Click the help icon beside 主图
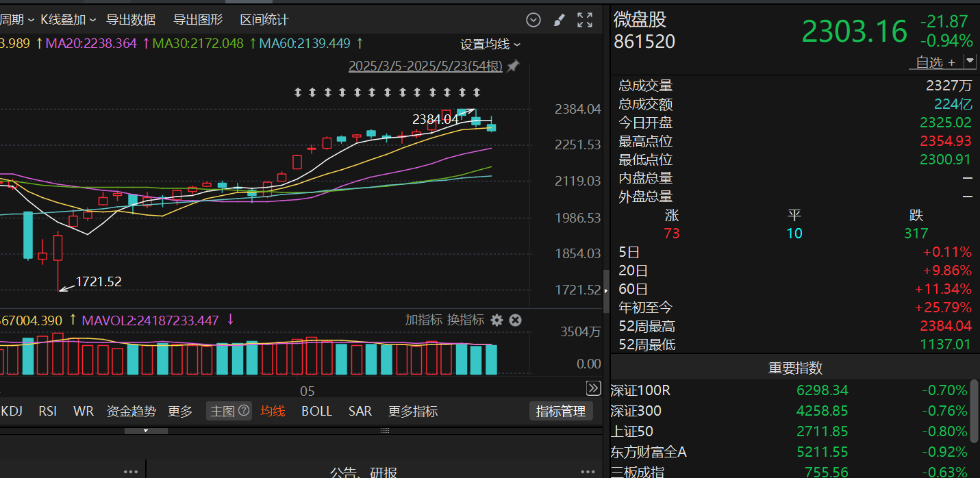980x478 pixels. [243, 411]
